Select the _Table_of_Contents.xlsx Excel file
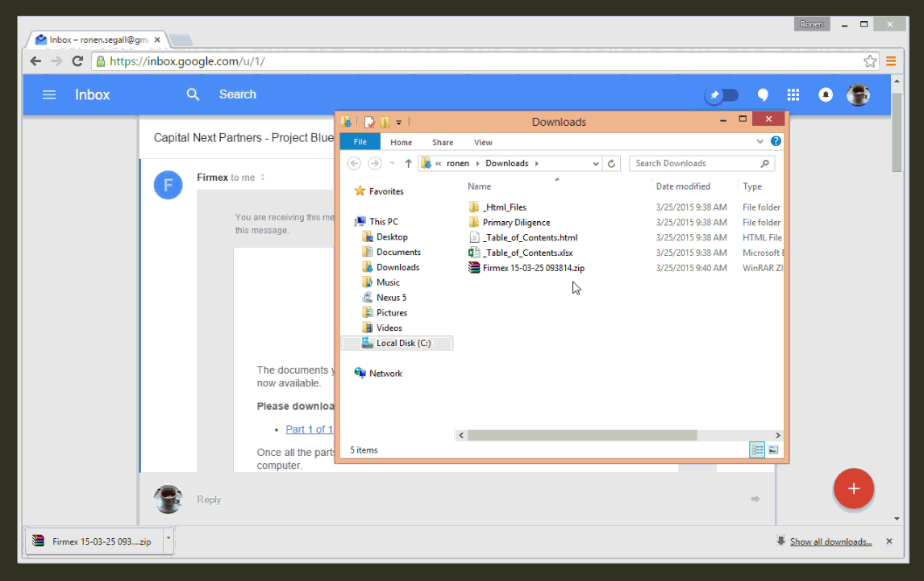 (526, 252)
